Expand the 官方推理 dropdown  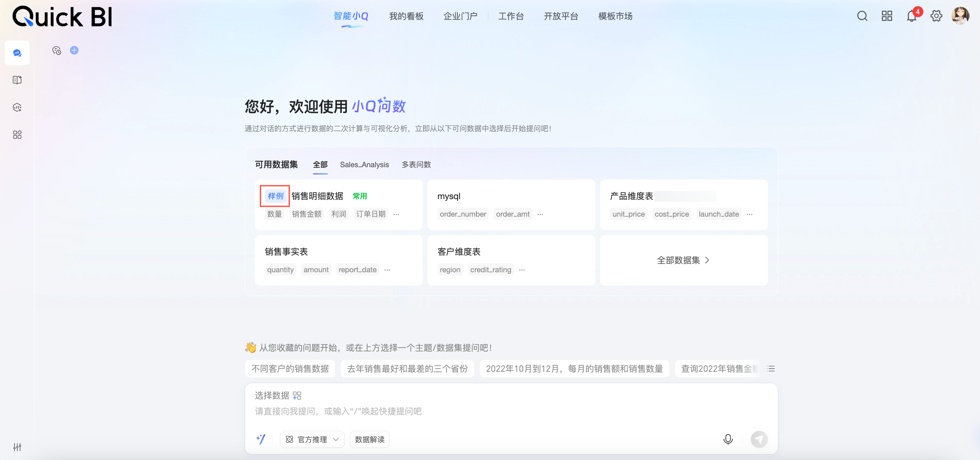coord(312,439)
